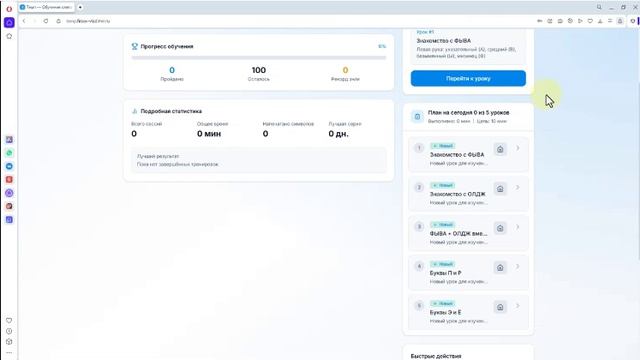Click the heart bookmark icon in address bar
This screenshot has width=640, height=360.
tap(590, 21)
